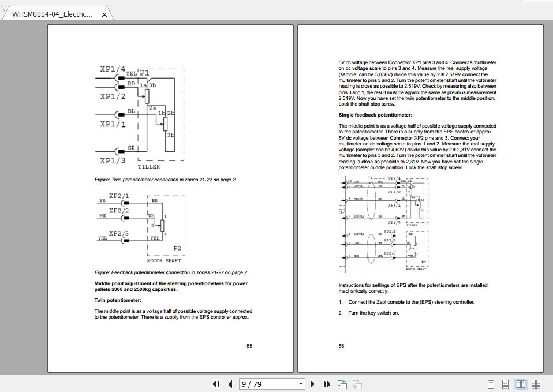Select the WHSM0004-04_Electric document tab
The width and height of the screenshot is (553, 392).
(52, 14)
